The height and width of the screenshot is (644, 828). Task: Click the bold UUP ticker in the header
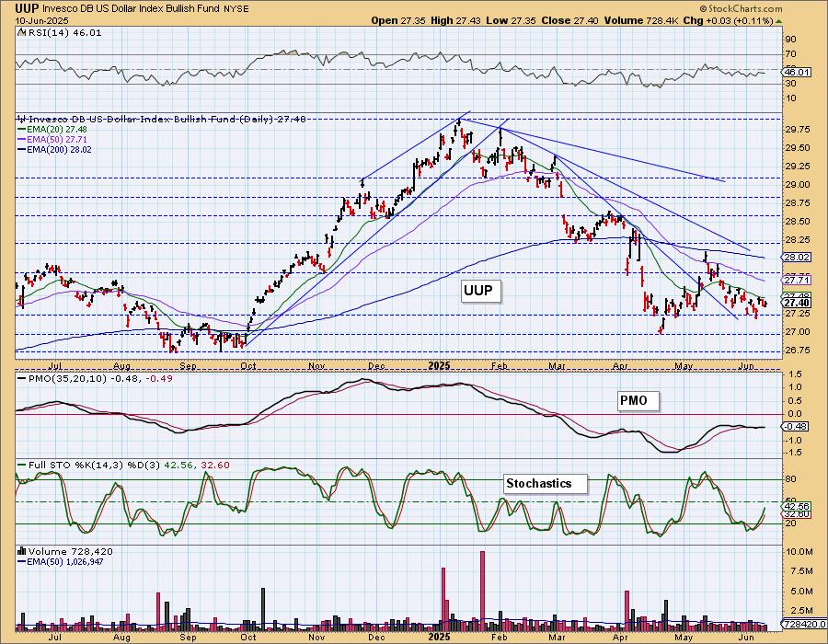click(26, 8)
